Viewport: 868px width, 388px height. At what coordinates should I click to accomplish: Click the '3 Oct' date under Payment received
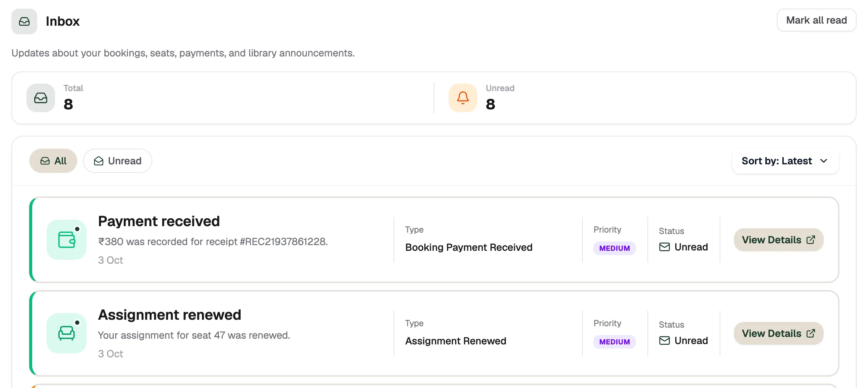(110, 260)
